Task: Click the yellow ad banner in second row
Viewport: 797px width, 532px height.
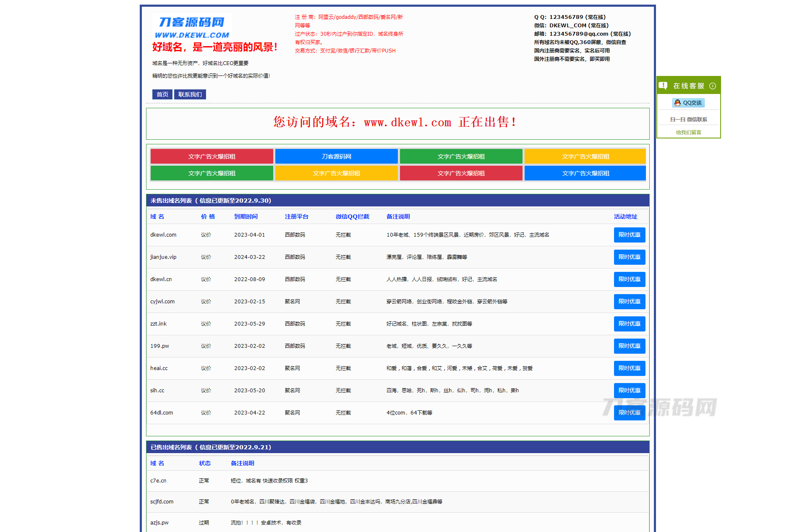Action: click(336, 173)
